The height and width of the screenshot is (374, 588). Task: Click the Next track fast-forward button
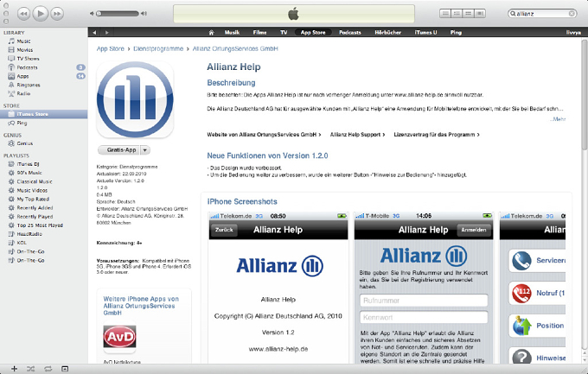[x=57, y=14]
